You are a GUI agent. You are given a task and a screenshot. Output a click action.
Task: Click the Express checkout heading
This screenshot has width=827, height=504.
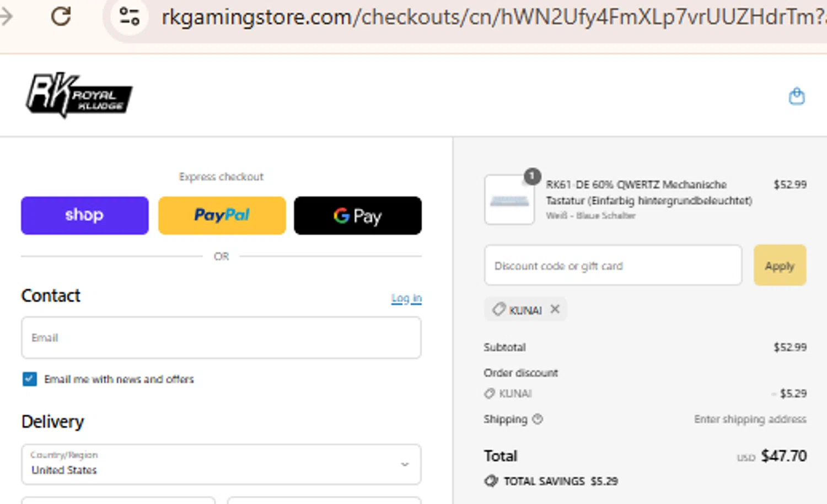pyautogui.click(x=221, y=177)
